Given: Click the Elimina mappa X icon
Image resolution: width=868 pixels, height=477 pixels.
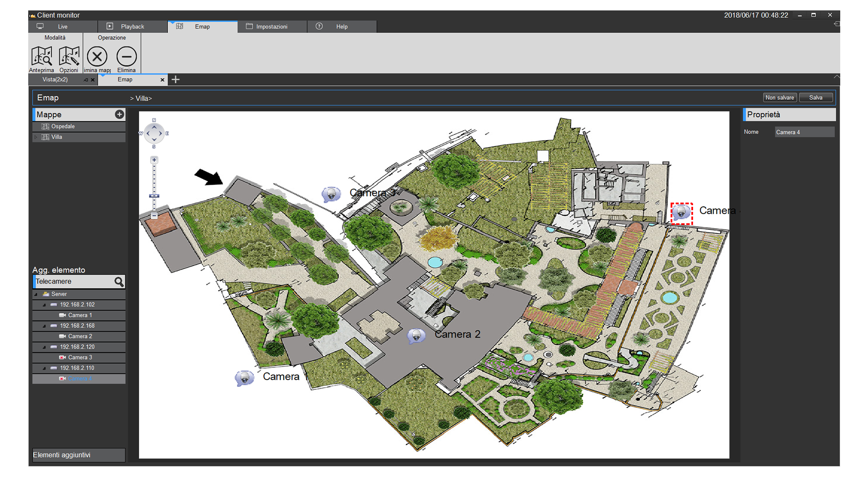Looking at the screenshot, I should 97,57.
